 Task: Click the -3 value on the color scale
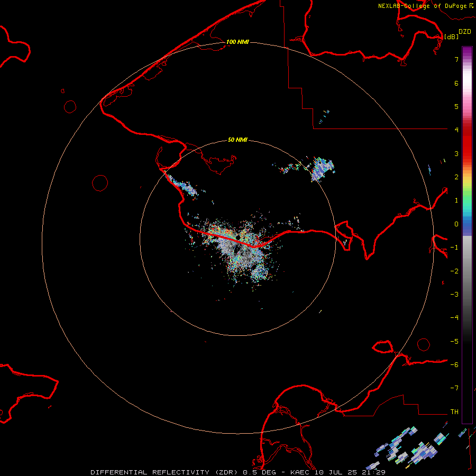454,294
